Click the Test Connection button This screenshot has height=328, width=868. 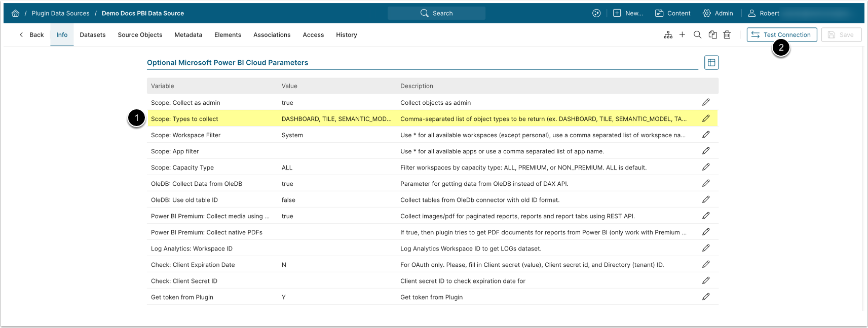[x=781, y=35]
